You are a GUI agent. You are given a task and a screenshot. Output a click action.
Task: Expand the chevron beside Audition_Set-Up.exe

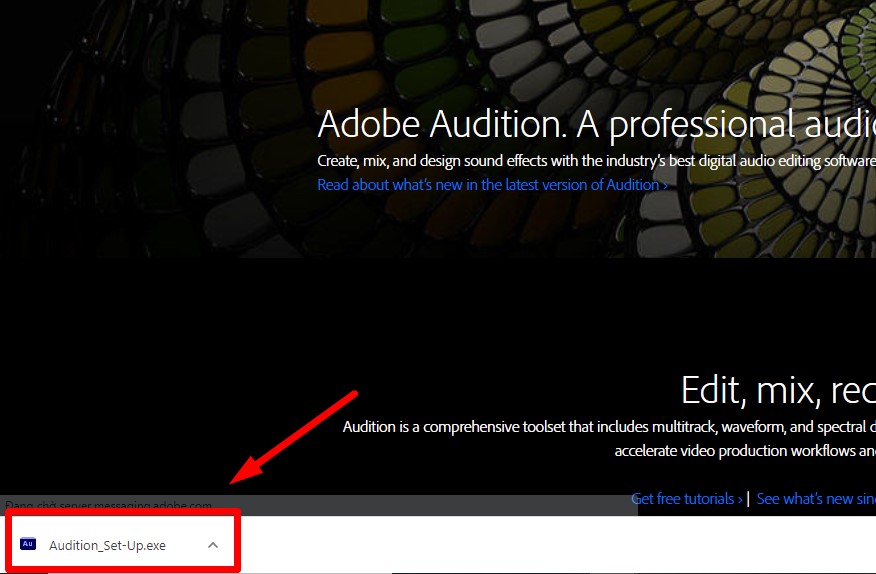(x=213, y=545)
